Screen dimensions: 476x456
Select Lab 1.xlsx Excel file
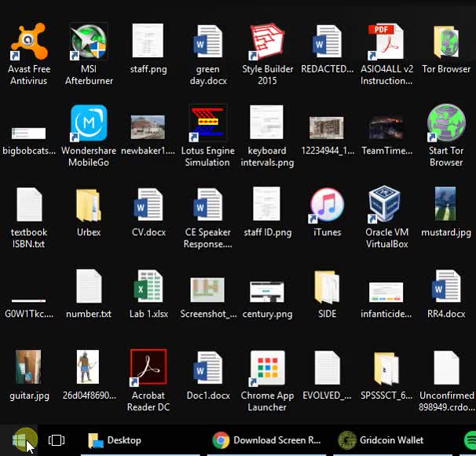pos(148,286)
